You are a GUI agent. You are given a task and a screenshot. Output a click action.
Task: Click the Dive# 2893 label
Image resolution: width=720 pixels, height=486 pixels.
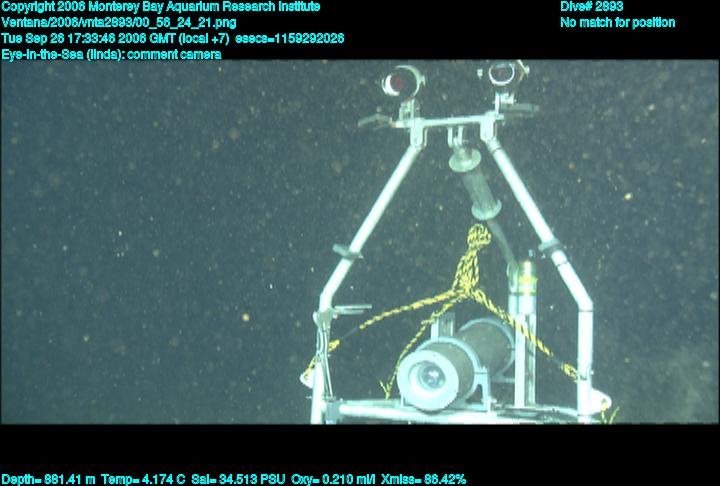[592, 7]
